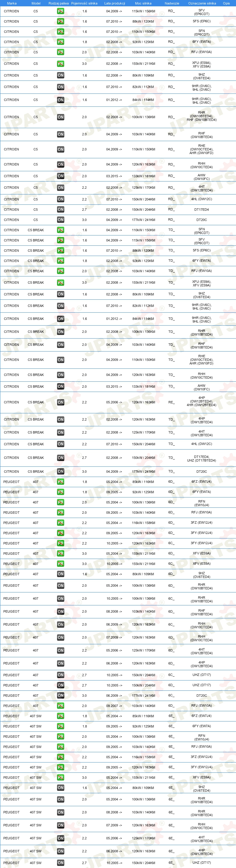Click '6FZ (EW7J4)' in the 6D_ body row
The image size is (236, 868).
tap(202, 481)
